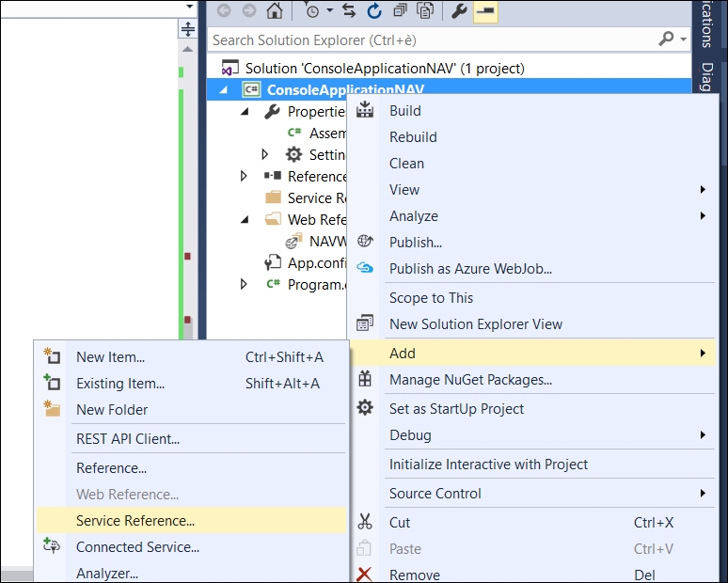Click the Collapse All icon
Screen dimensions: 728x583
click(400, 10)
